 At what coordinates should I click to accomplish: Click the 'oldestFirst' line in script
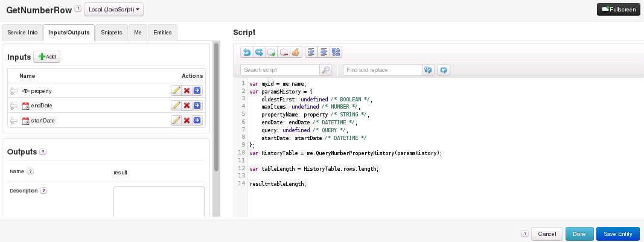(x=317, y=100)
